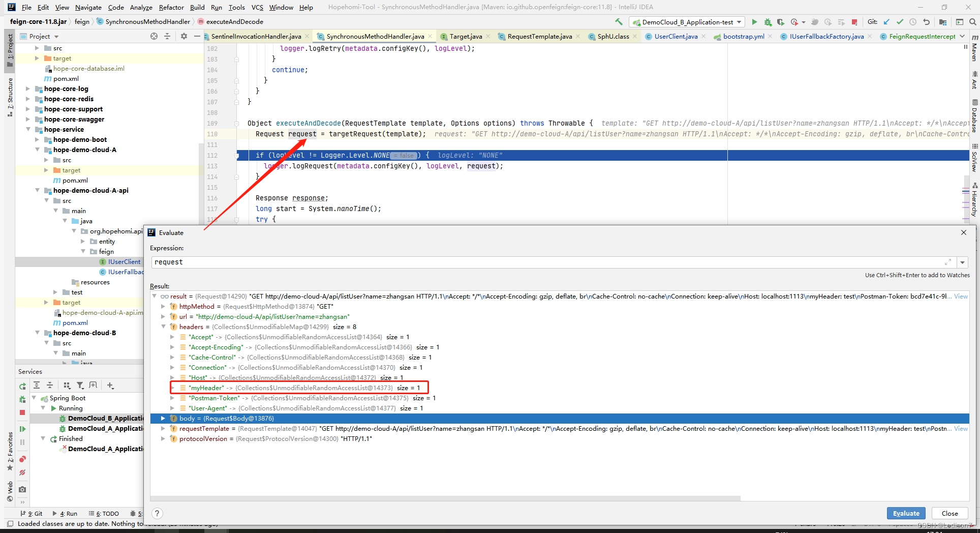Open expression history dropdown in Evaluate dialog
Screen dimensions: 980x533
[x=962, y=262]
